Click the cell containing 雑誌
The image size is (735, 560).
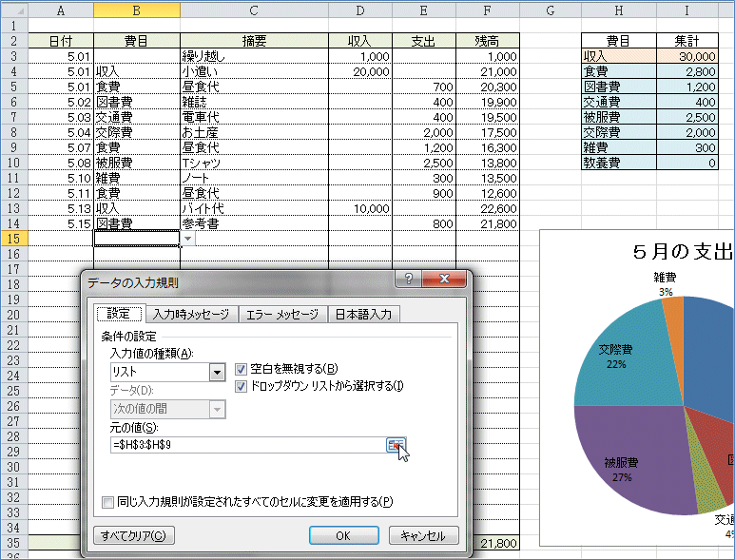(x=254, y=102)
